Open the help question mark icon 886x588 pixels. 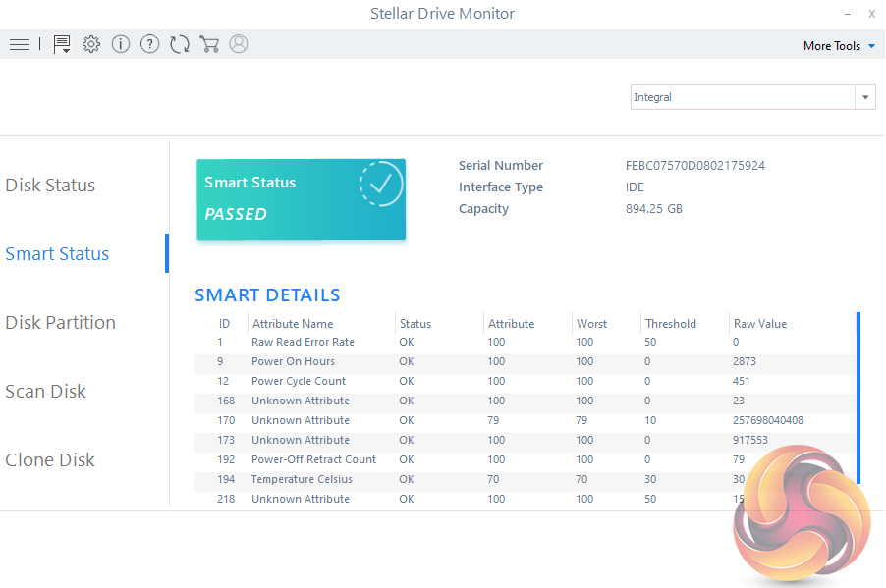tap(149, 44)
